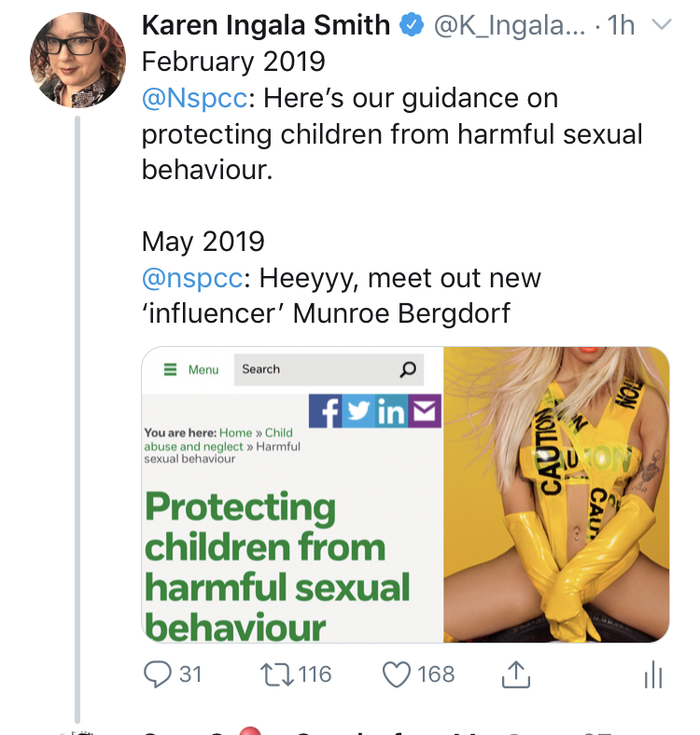Tap the share upload icon
Image resolution: width=700 pixels, height=735 pixels.
coord(518,673)
